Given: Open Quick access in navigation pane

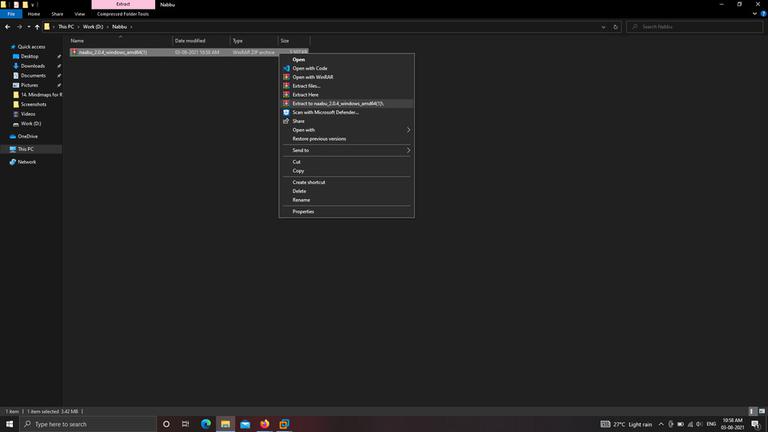Looking at the screenshot, I should [x=31, y=47].
